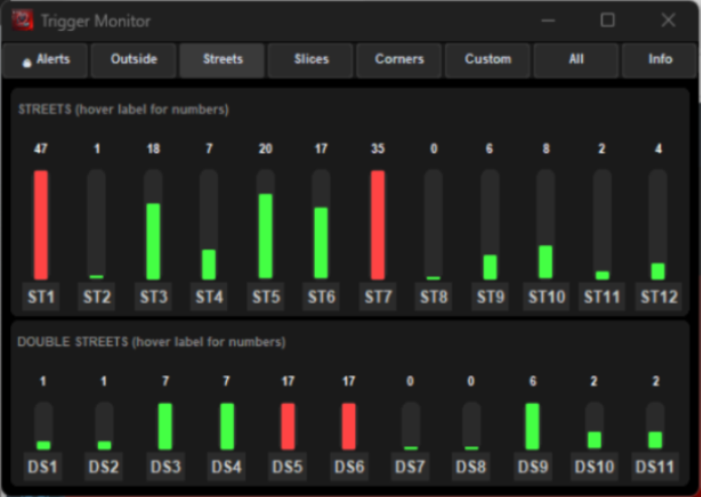
Task: Click the Trigger Monitor app icon
Action: 22,20
